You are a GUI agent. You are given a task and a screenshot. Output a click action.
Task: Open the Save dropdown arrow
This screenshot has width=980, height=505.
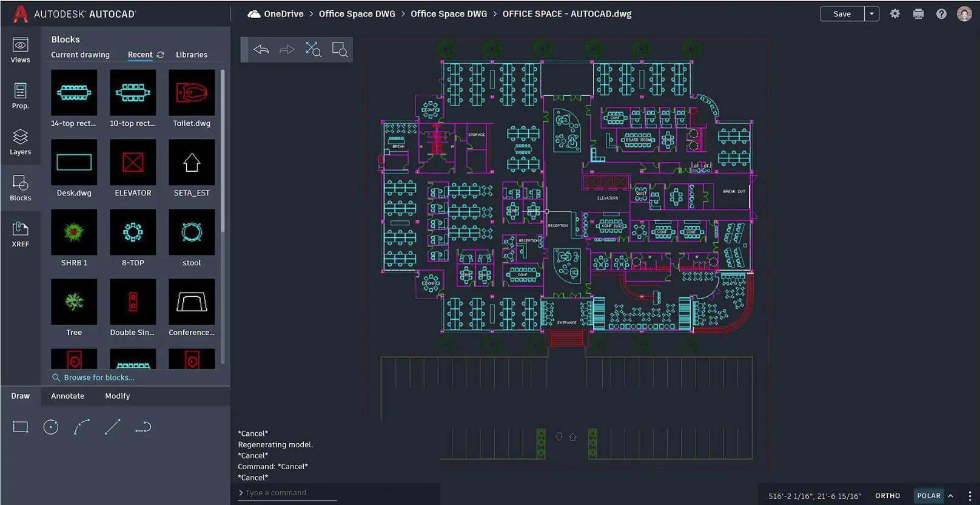click(871, 14)
